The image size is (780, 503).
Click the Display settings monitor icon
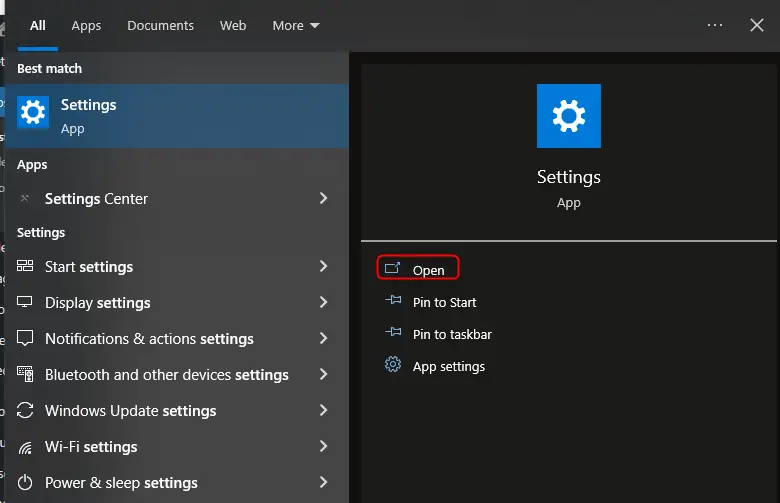point(25,303)
